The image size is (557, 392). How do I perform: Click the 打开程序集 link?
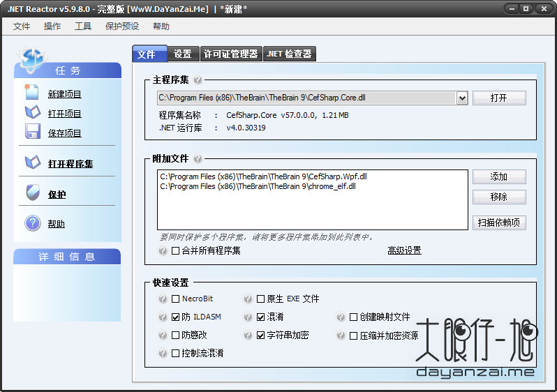pos(70,164)
